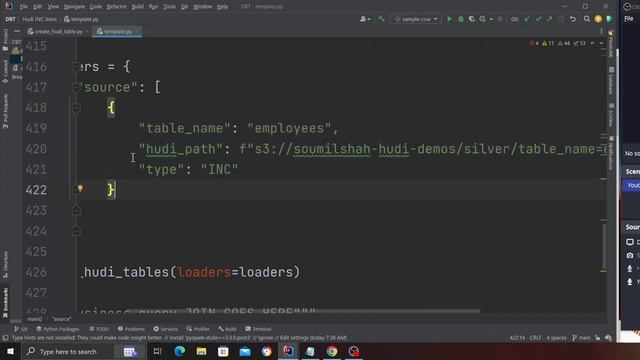The width and height of the screenshot is (640, 360).
Task: Switch to the create_hudi_table.py tab
Action: pos(58,31)
